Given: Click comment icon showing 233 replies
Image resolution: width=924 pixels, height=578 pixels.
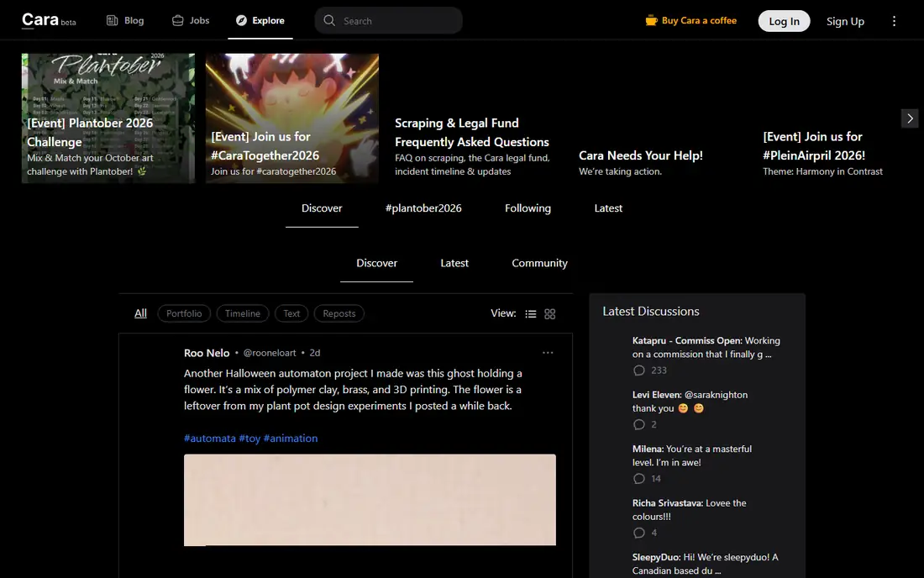Looking at the screenshot, I should click(x=638, y=370).
